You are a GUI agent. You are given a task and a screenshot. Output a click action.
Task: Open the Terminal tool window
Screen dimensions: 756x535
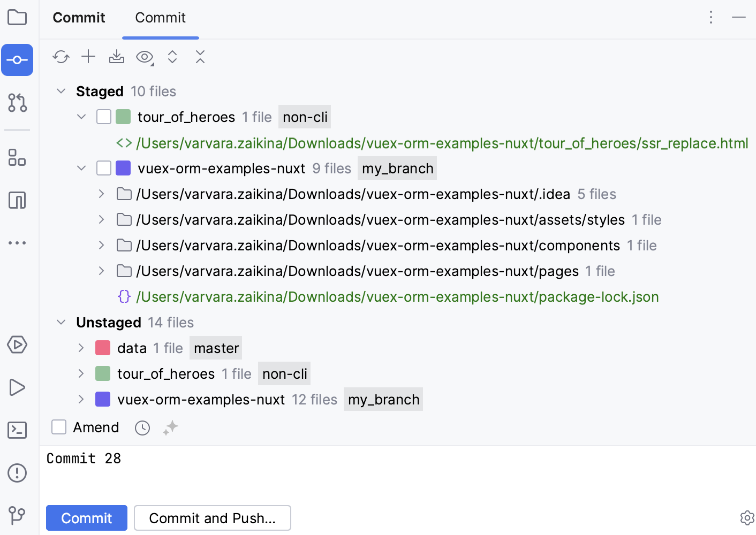point(17,430)
